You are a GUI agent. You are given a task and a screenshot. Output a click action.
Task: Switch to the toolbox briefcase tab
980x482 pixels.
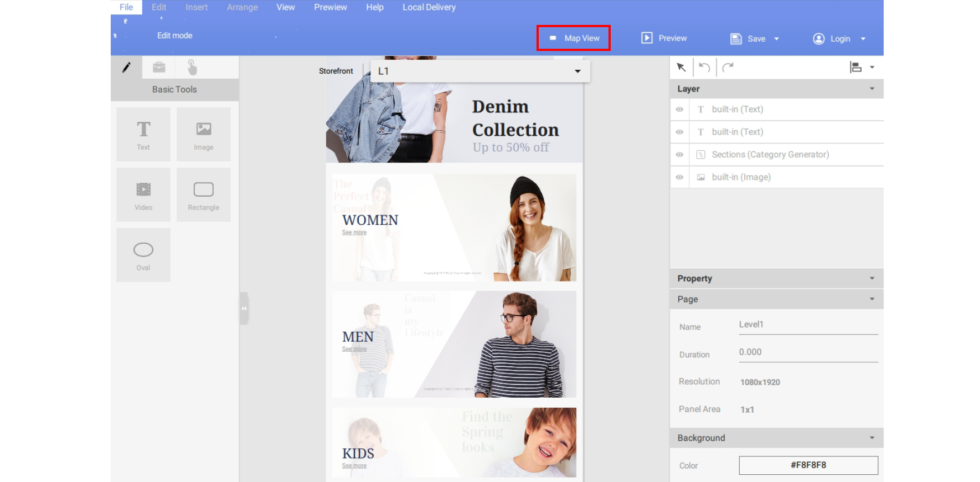click(x=159, y=67)
